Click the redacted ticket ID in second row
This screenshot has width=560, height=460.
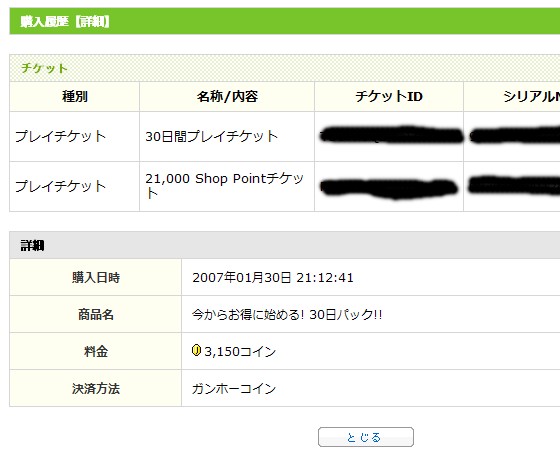point(389,187)
